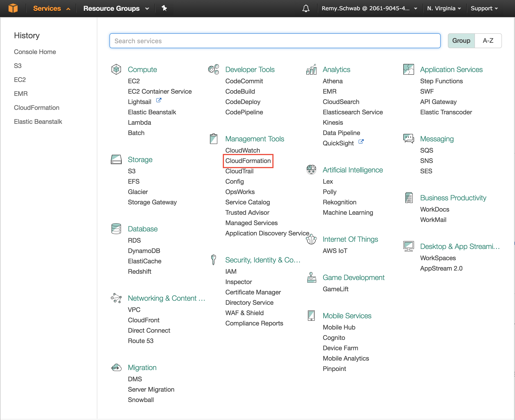The image size is (515, 420).
Task: Open CloudFormation from History list
Action: coord(36,108)
